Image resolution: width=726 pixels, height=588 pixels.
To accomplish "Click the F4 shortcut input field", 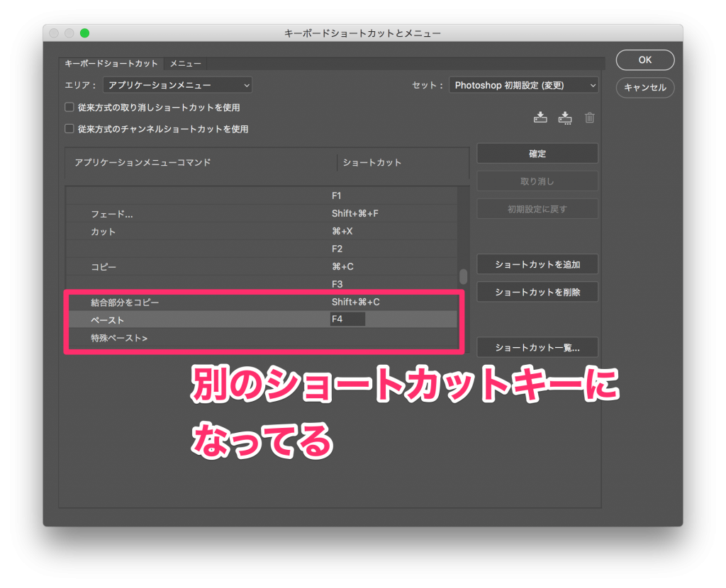I will pyautogui.click(x=347, y=320).
